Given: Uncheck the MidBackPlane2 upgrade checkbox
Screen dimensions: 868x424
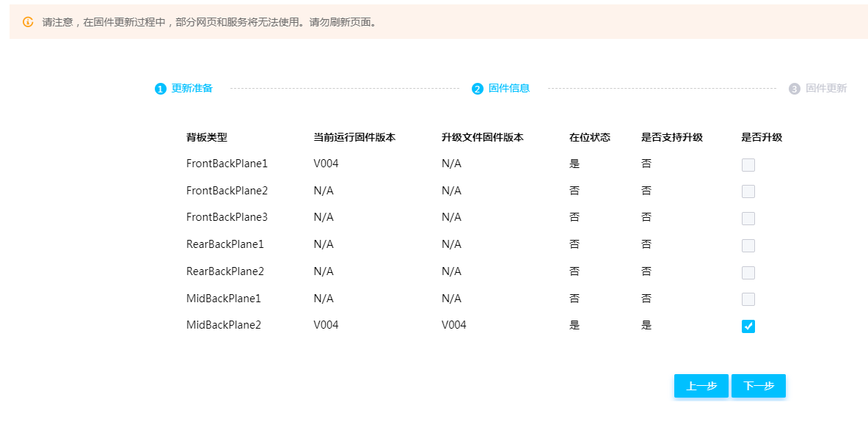Looking at the screenshot, I should (x=748, y=326).
